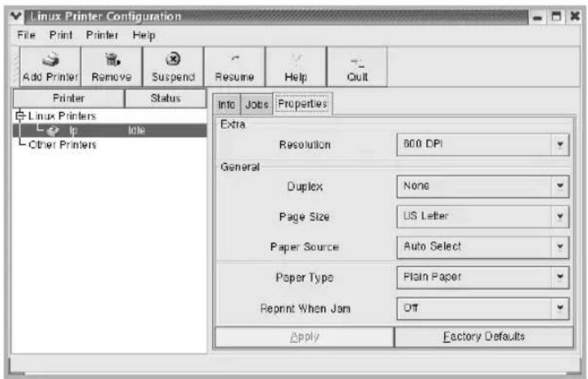Open the Help menu
Screen dimensions: 588x379
point(144,35)
